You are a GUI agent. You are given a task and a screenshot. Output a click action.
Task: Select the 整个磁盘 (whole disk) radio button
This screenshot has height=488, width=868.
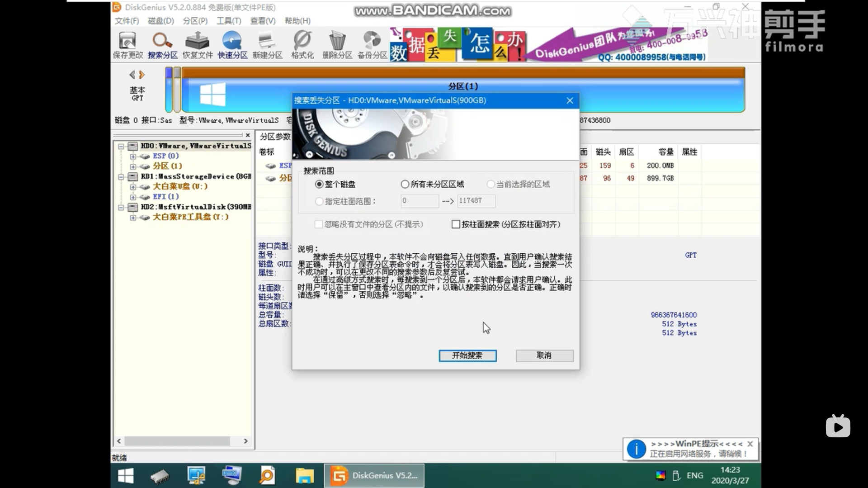pos(320,185)
